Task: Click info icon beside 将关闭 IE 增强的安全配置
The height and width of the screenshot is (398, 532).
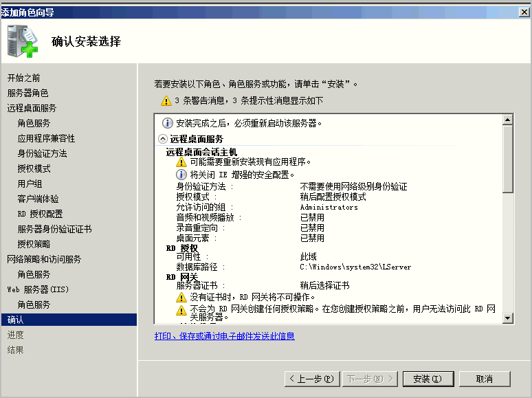Action: click(181, 175)
